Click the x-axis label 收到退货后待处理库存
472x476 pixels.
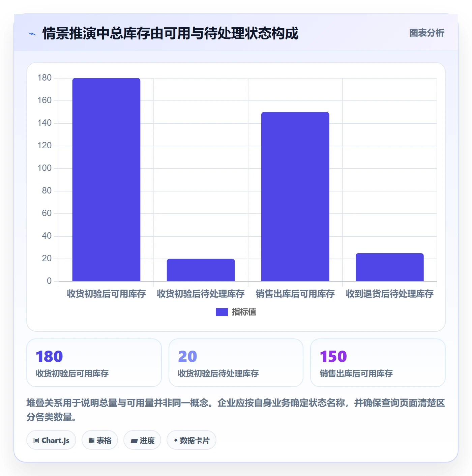(389, 294)
